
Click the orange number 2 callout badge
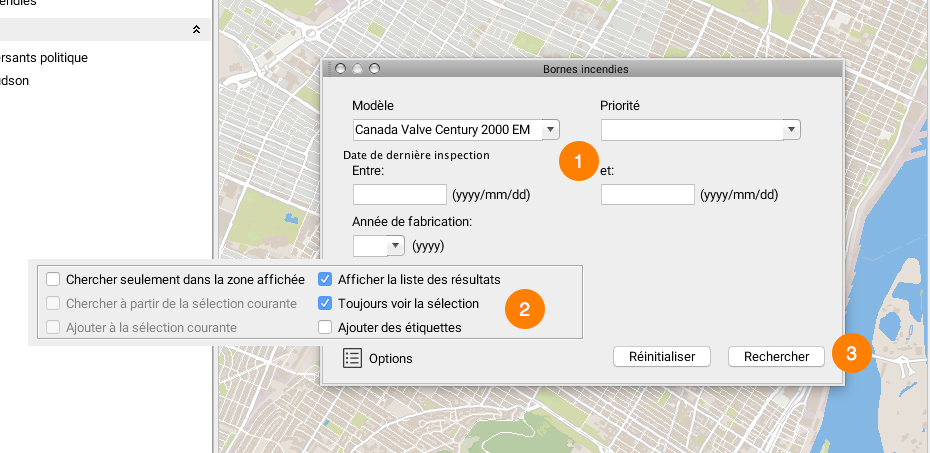click(525, 309)
